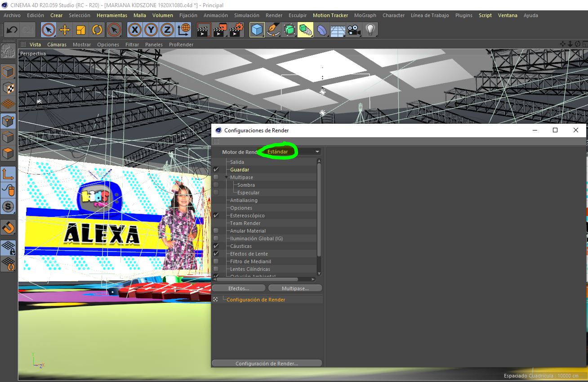588x382 pixels.
Task: Toggle the Tweak mouse mode icon
Action: point(8,190)
